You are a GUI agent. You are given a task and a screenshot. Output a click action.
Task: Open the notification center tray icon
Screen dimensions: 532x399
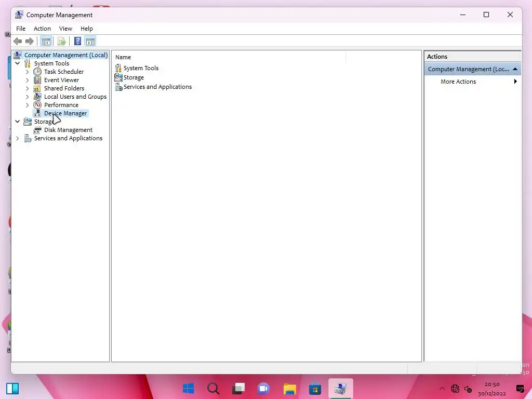pyautogui.click(x=520, y=389)
